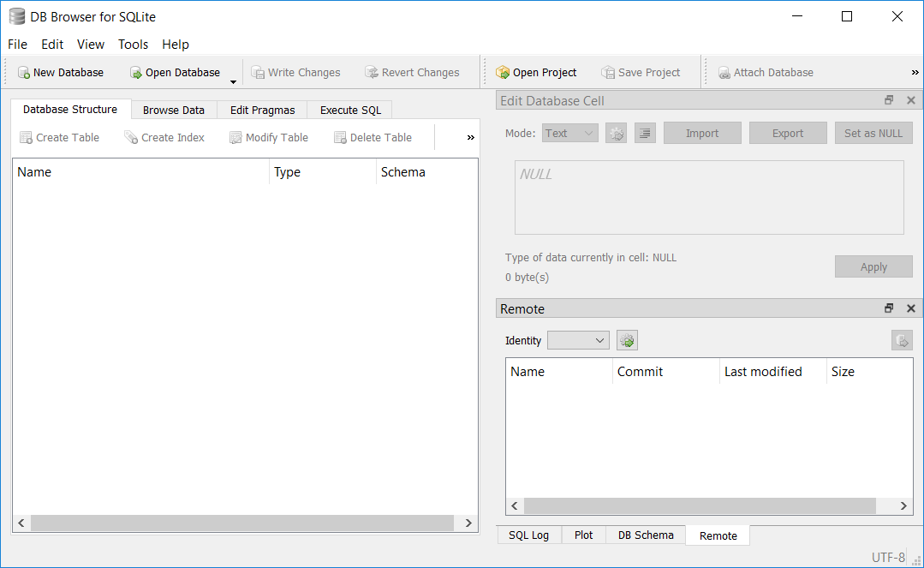Click the Modify Table icon
This screenshot has height=568, width=924.
point(235,137)
